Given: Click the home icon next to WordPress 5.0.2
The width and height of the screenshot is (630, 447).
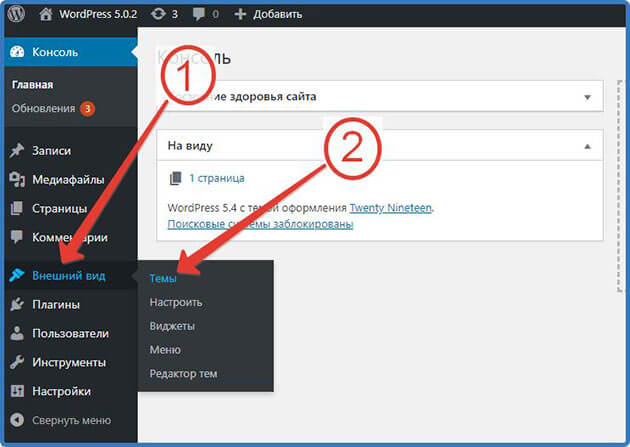Looking at the screenshot, I should [46, 14].
